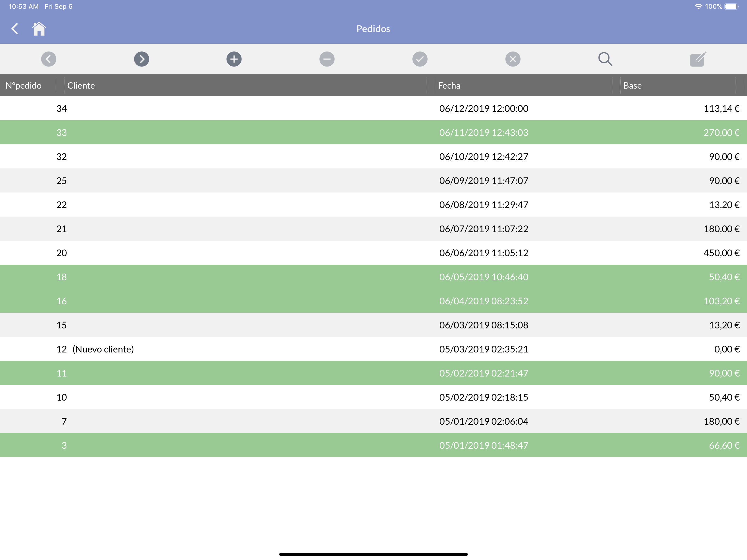Select order number 3
Screen dimensions: 747x560
point(373,445)
